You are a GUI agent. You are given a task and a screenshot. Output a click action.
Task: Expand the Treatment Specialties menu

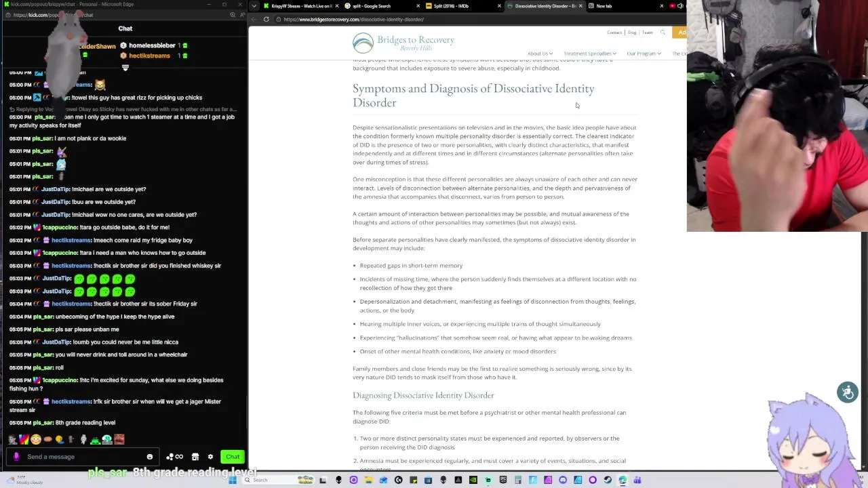point(589,54)
